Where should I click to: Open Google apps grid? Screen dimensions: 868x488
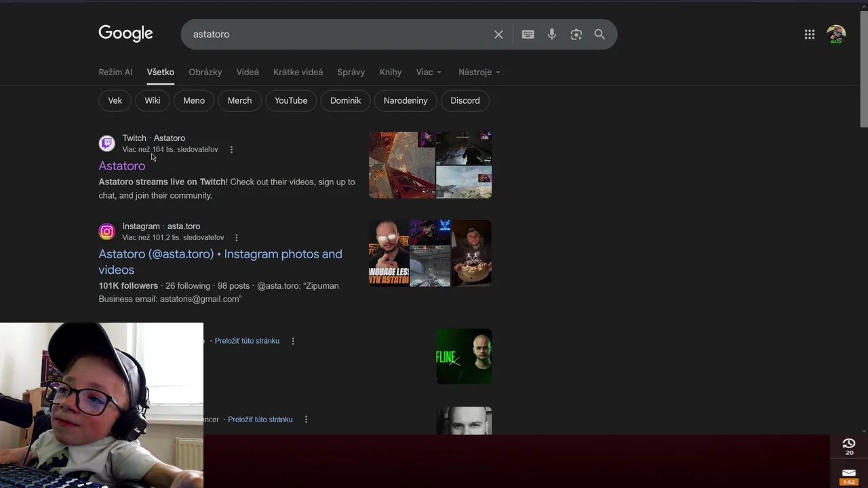(x=810, y=35)
